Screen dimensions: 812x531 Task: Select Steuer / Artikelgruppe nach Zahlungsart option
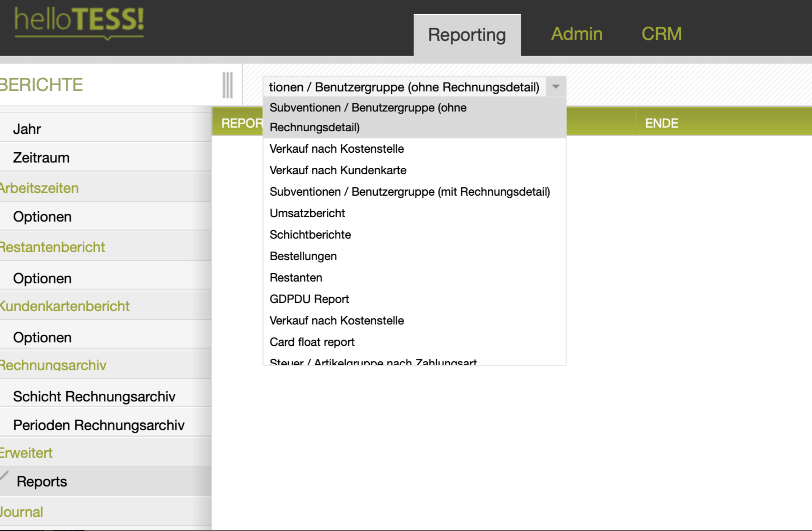(x=414, y=360)
